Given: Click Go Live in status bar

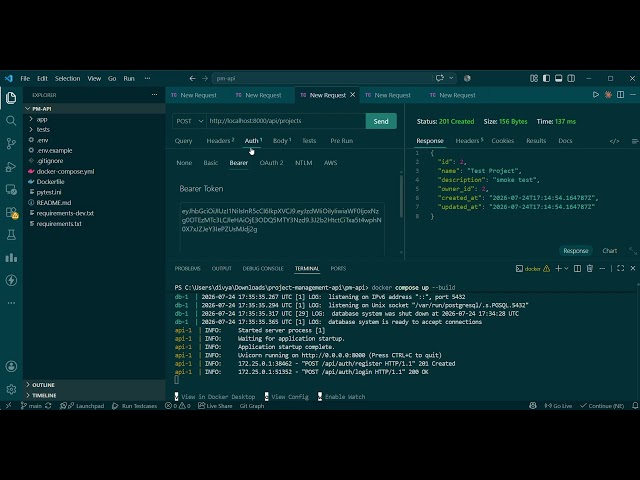Looking at the screenshot, I should pyautogui.click(x=558, y=406).
